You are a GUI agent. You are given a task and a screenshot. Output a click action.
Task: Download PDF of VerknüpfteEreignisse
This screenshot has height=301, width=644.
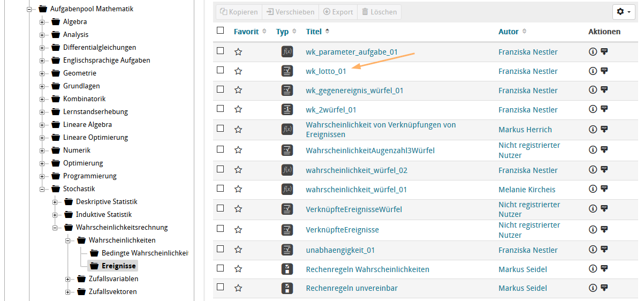604,229
